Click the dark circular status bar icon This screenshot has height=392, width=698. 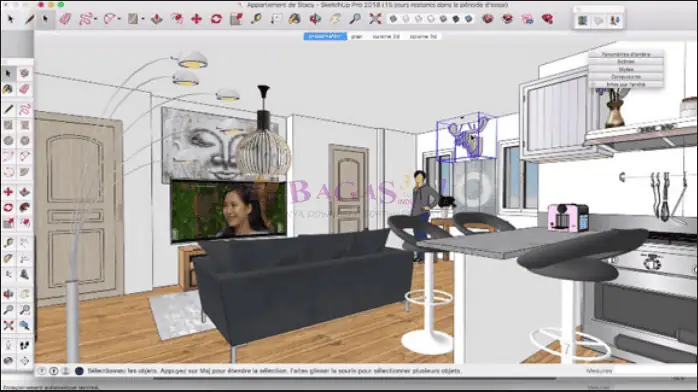pos(79,371)
